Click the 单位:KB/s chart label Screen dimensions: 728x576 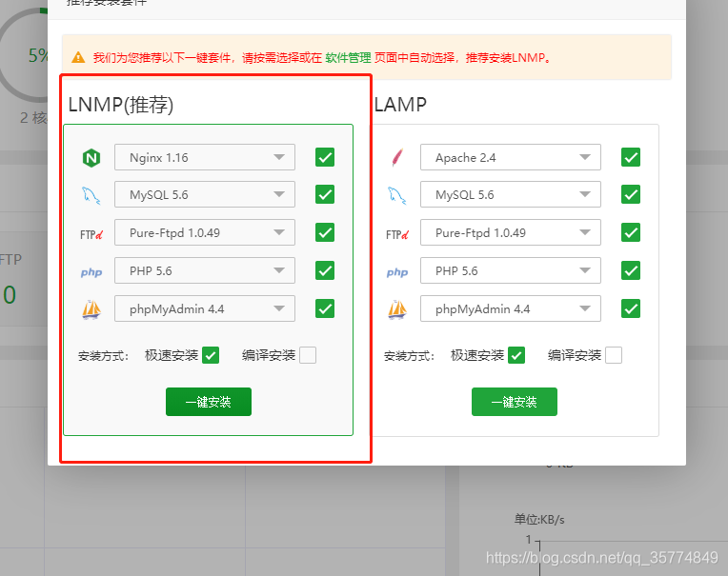click(x=539, y=520)
